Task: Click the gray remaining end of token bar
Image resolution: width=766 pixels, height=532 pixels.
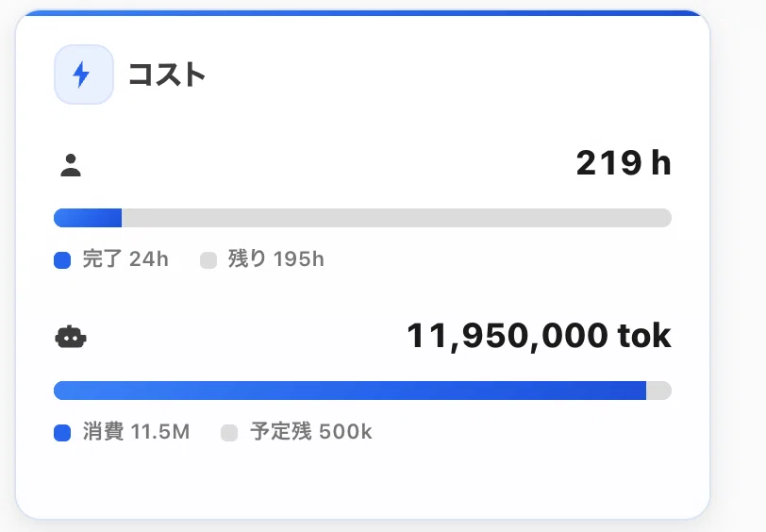Action: click(x=659, y=391)
